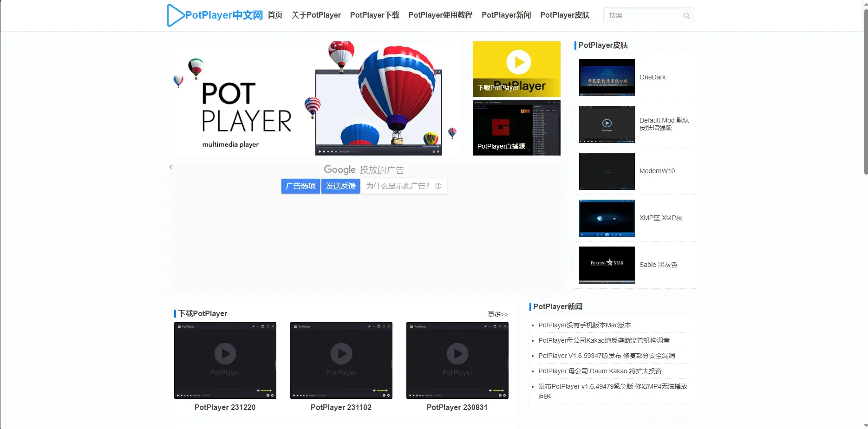
Task: Open news Daum Kakao 将扩大投资
Action: (x=600, y=371)
